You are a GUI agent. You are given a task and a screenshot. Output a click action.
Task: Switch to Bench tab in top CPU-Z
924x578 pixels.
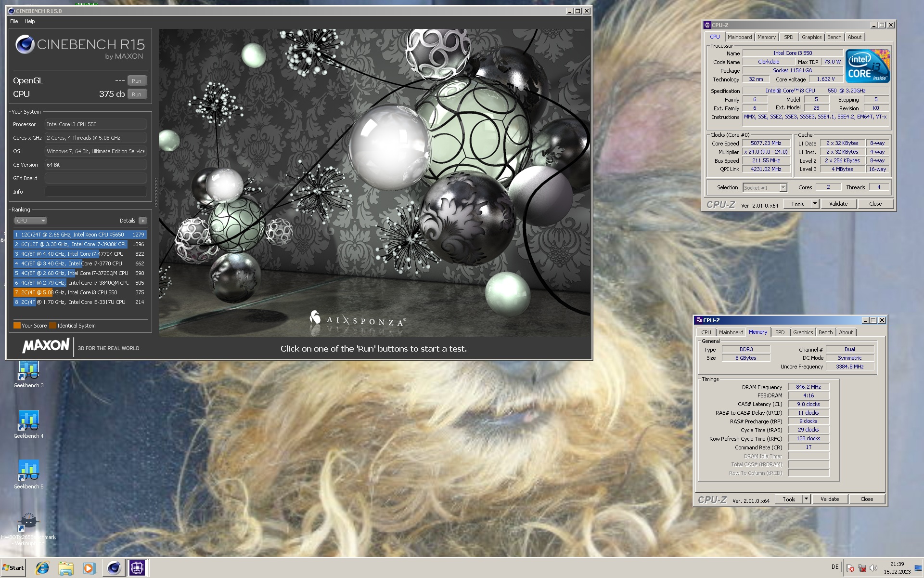[x=834, y=37]
